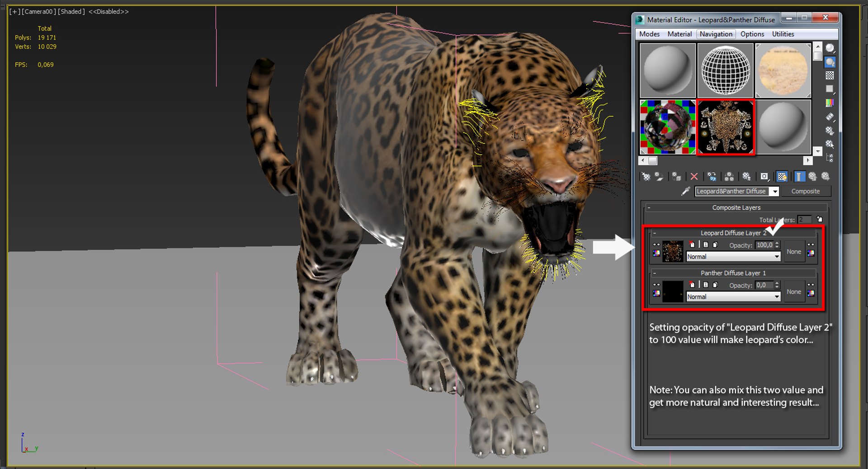The height and width of the screenshot is (469, 868).
Task: Toggle visibility of Leopard Diffuse Layer 2
Action: [657, 245]
